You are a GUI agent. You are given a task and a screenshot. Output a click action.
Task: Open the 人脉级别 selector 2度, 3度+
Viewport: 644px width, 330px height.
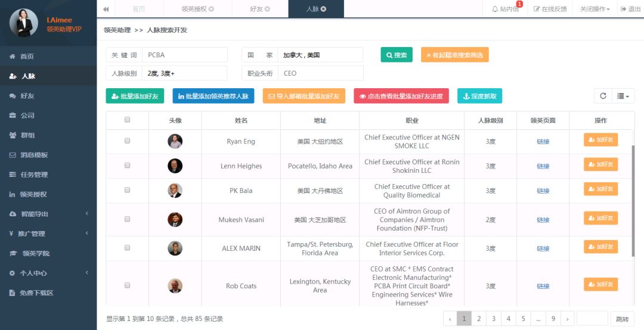pos(184,73)
